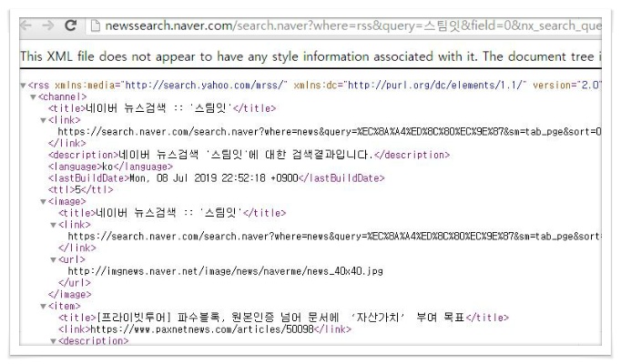621x364 pixels.
Task: Click the item title starting with '[프라이빗투어]'
Action: (x=280, y=318)
